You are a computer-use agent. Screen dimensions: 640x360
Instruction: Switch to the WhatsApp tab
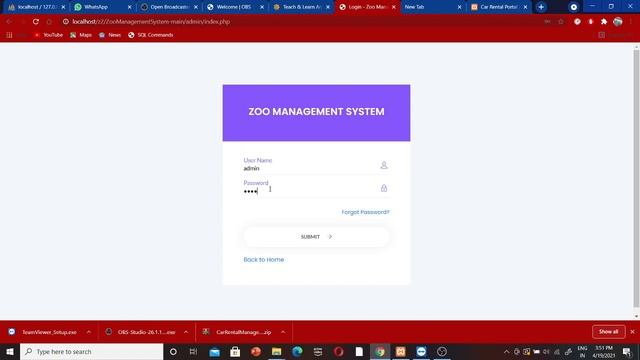tap(102, 7)
